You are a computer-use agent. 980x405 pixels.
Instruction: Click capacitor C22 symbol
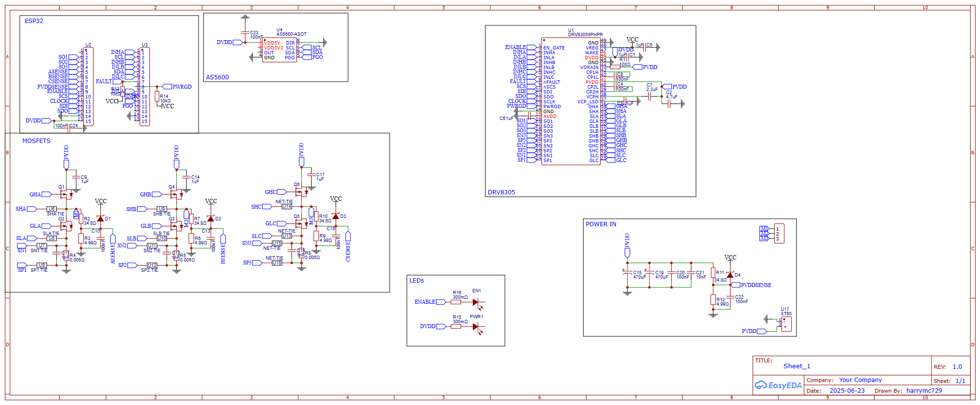(730, 297)
